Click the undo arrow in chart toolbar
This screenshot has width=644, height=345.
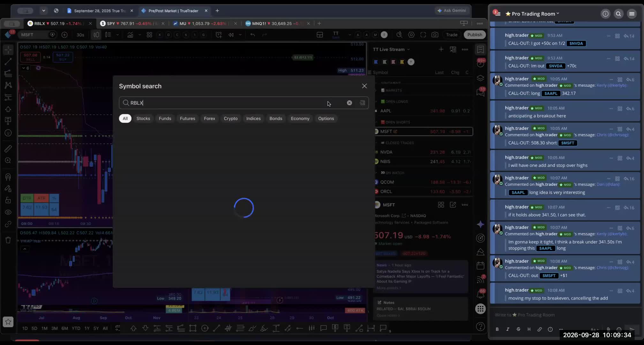click(253, 35)
